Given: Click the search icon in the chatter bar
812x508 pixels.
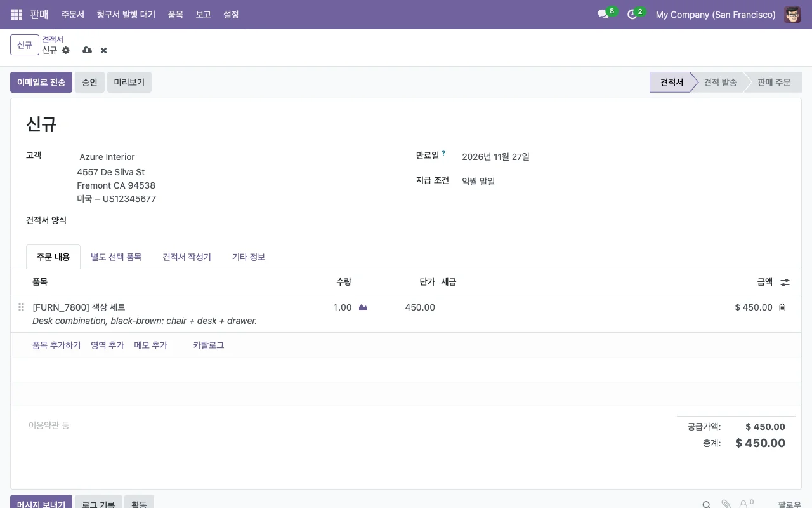Looking at the screenshot, I should (x=706, y=504).
